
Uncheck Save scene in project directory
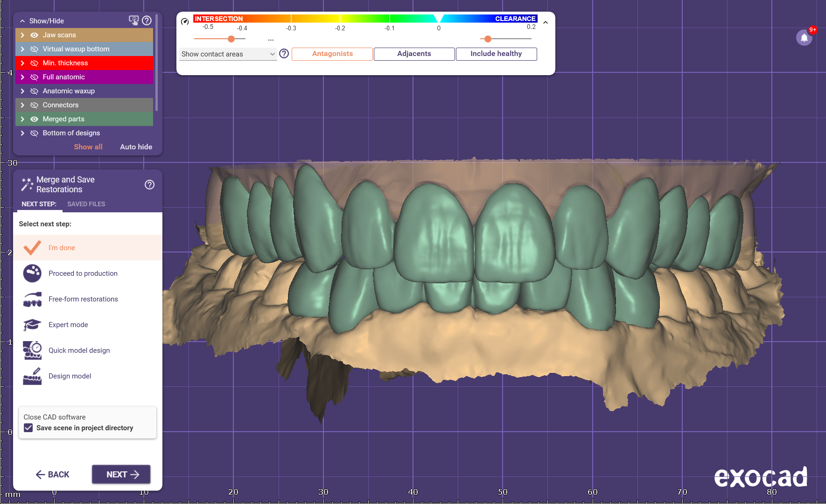pyautogui.click(x=28, y=428)
